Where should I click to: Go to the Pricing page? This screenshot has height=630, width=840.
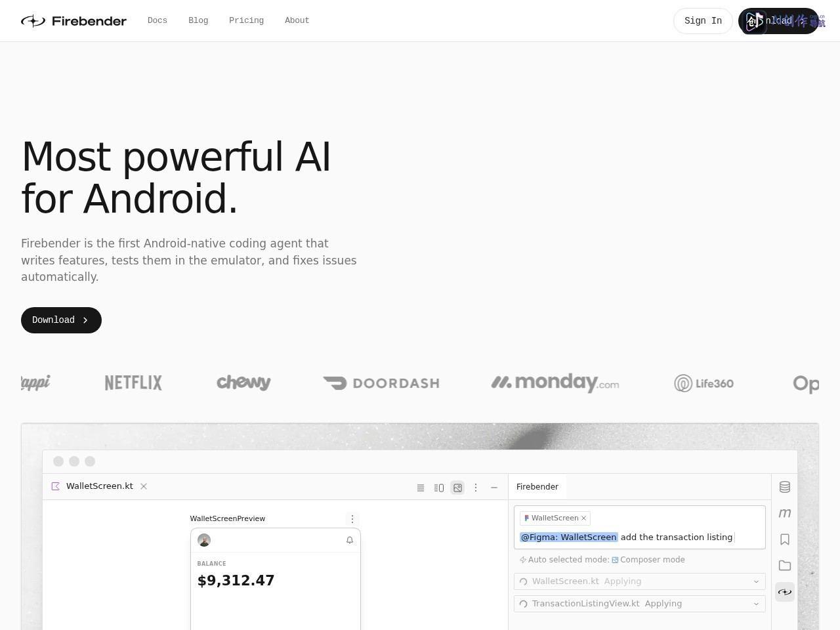[246, 20]
